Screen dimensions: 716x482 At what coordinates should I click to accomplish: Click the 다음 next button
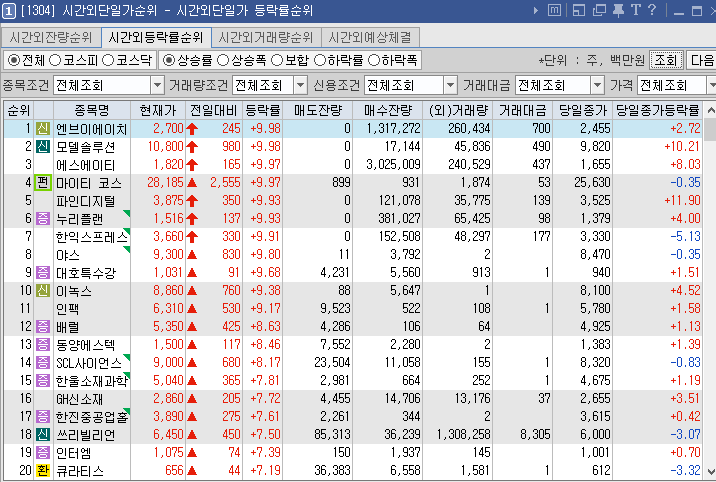pyautogui.click(x=701, y=60)
